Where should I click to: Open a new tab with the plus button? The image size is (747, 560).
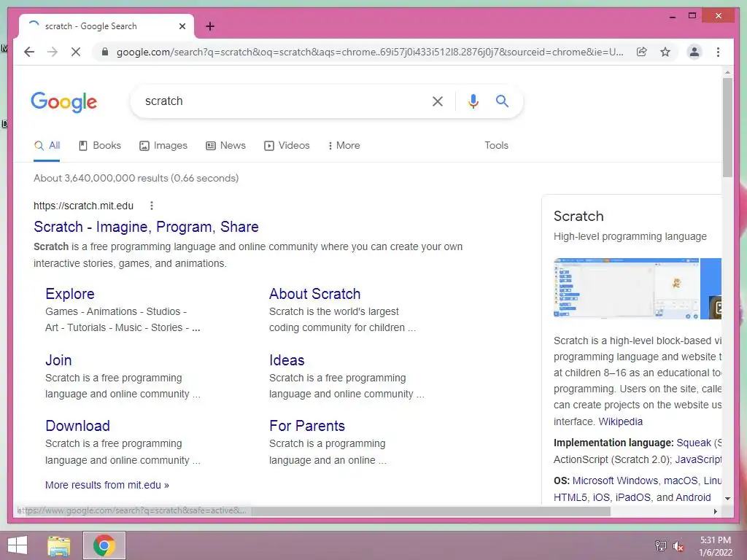coord(210,26)
